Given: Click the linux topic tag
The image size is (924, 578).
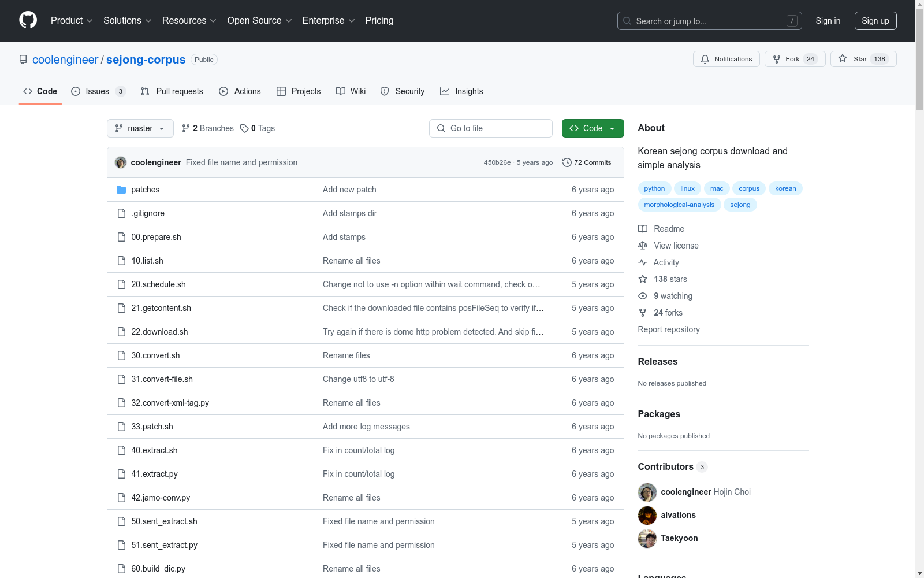Looking at the screenshot, I should (687, 188).
